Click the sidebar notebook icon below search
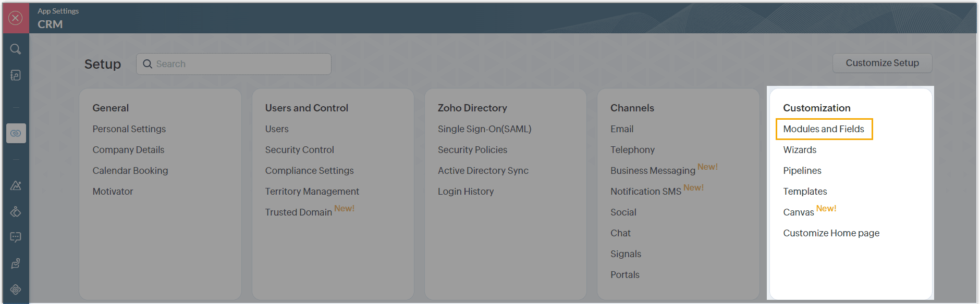 tap(16, 75)
